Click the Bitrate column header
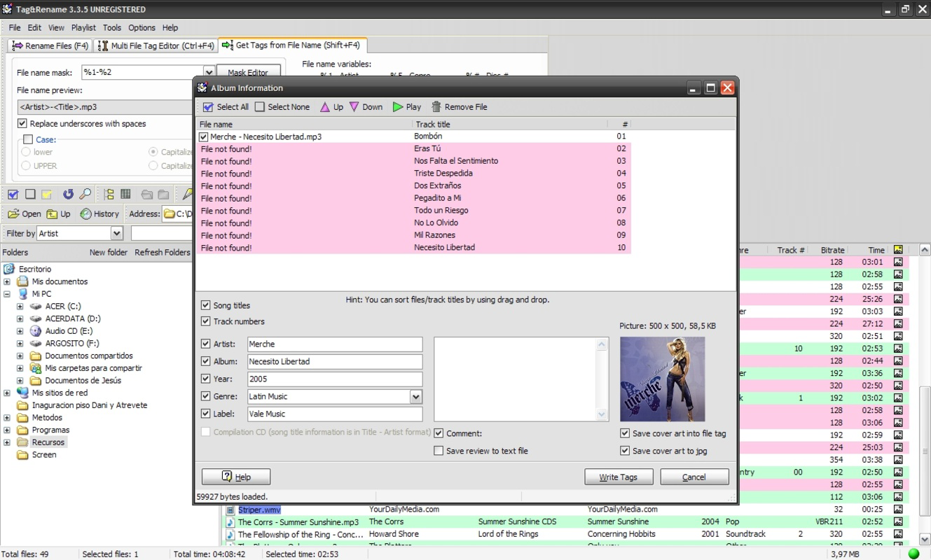Image resolution: width=931 pixels, height=560 pixels. (832, 250)
